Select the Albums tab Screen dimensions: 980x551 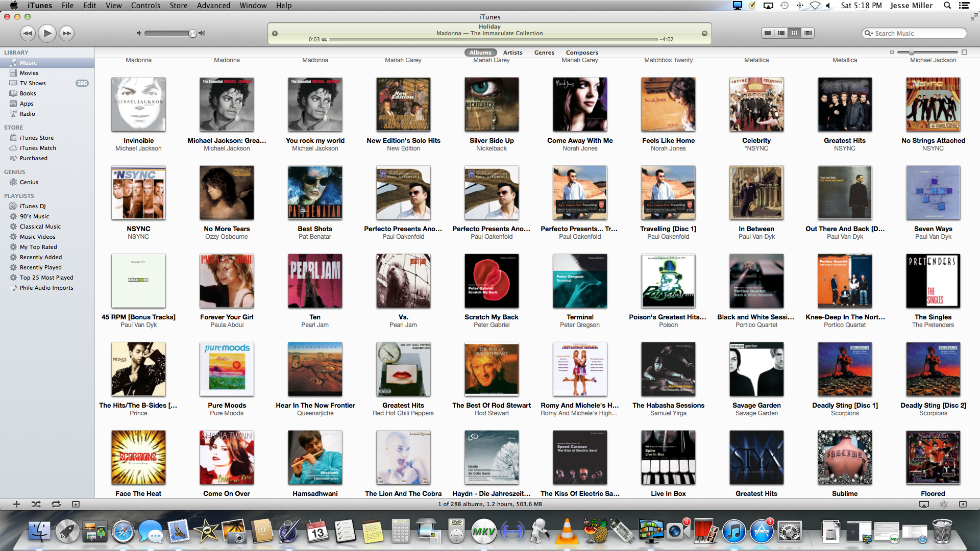click(480, 53)
